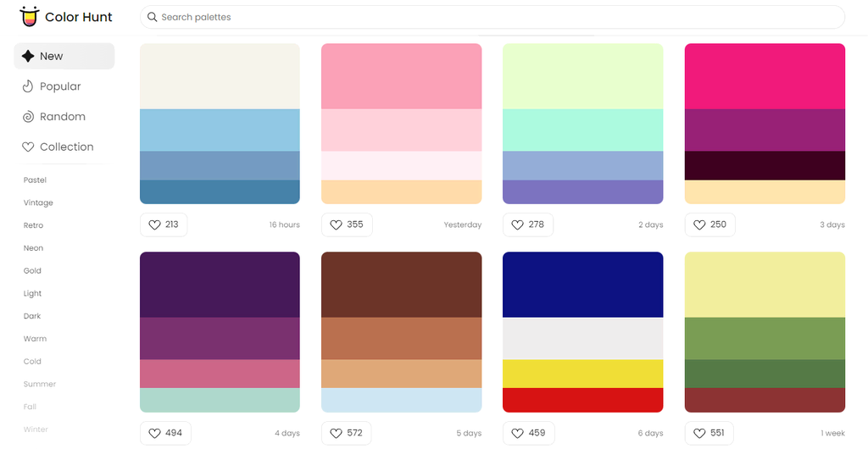Click the '16 hours' timestamp
868x449 pixels.
point(285,225)
